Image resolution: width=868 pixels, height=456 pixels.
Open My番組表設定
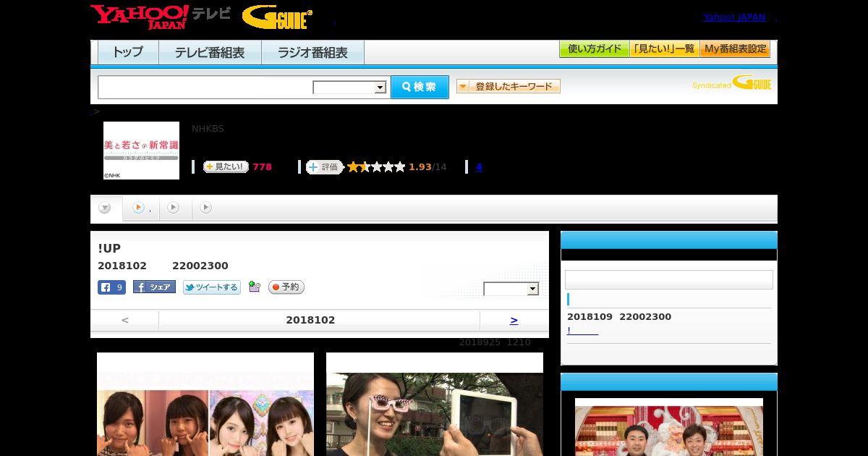coord(735,49)
